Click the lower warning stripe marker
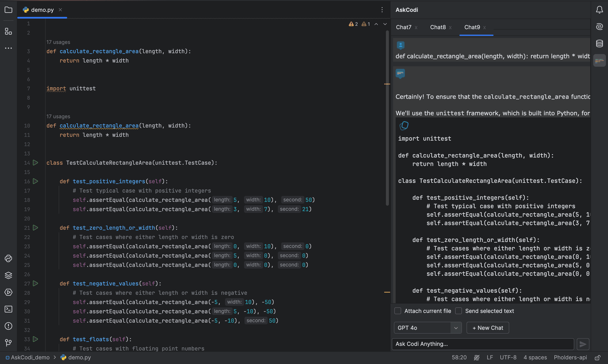 [x=387, y=292]
